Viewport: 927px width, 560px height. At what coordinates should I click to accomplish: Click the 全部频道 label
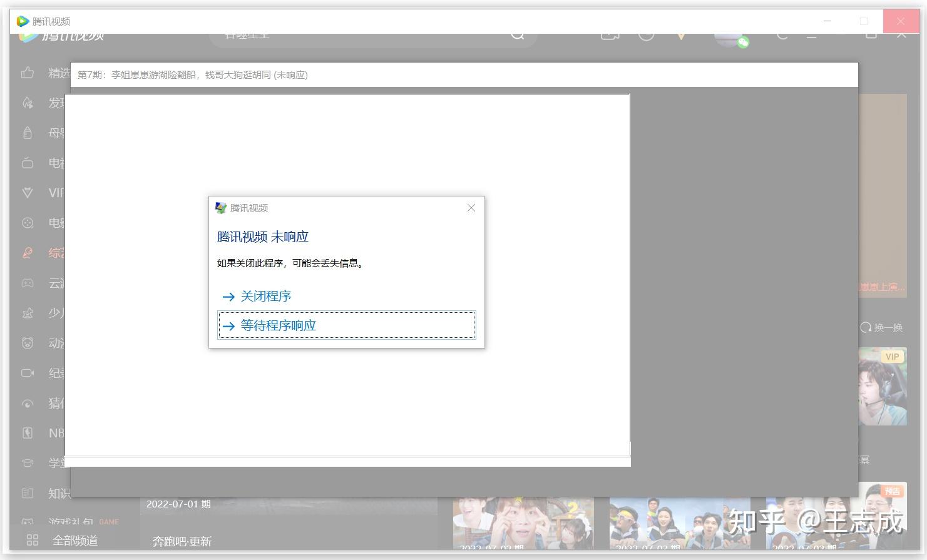coord(75,540)
